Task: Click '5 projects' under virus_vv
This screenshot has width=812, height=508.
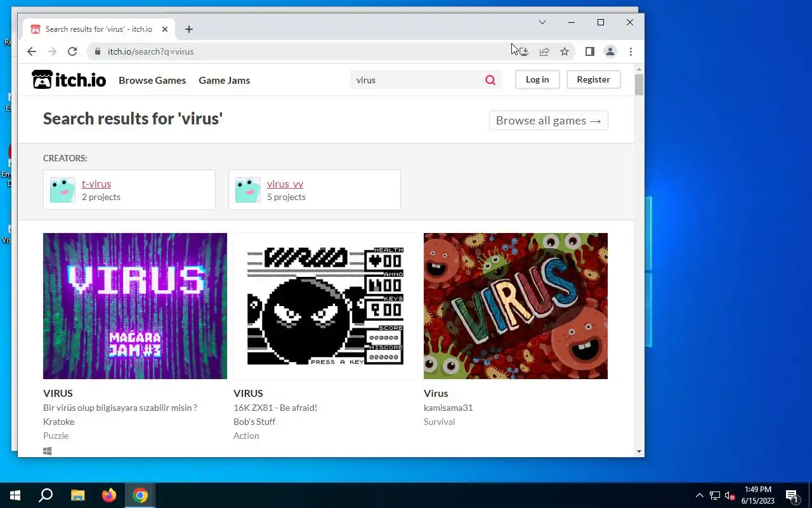Action: coord(286,197)
